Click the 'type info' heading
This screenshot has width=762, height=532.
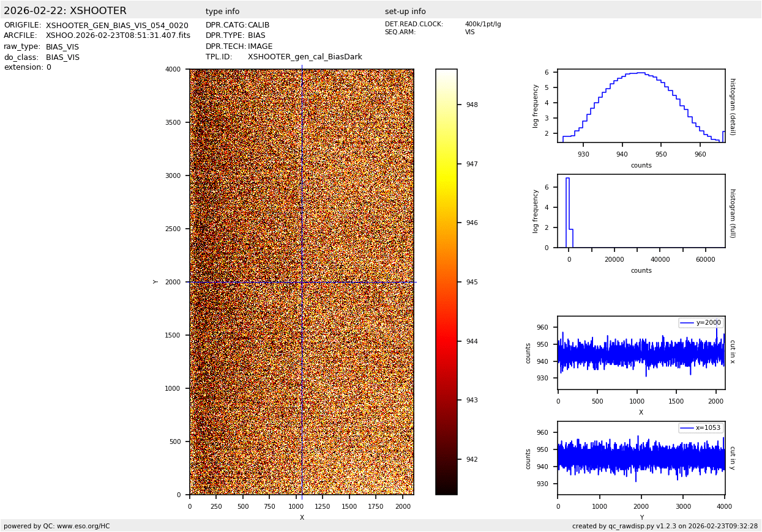click(x=222, y=12)
